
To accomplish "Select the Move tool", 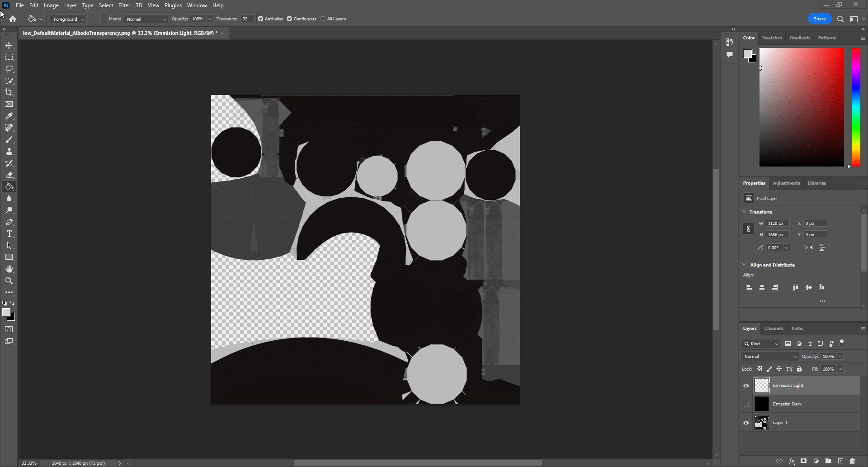I will click(x=9, y=46).
